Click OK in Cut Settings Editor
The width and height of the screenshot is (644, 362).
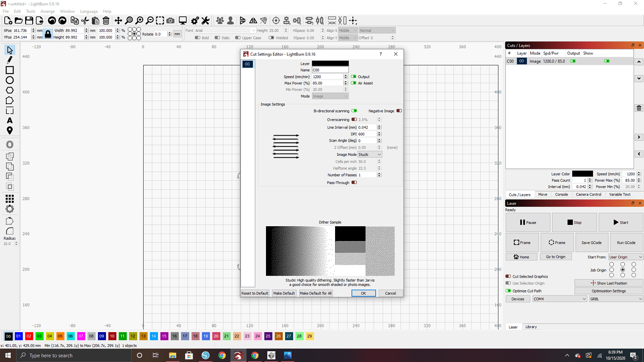pyautogui.click(x=364, y=293)
